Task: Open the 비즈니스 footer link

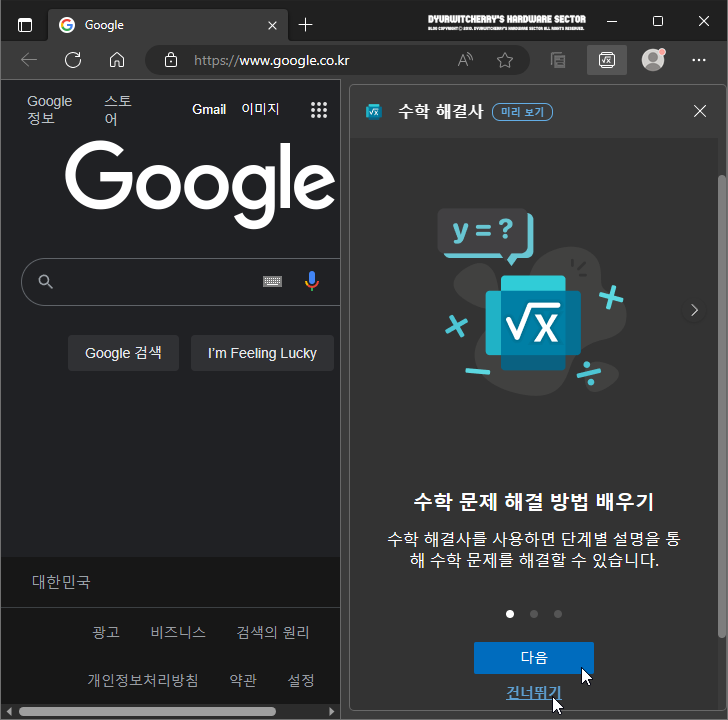Action: [x=178, y=632]
